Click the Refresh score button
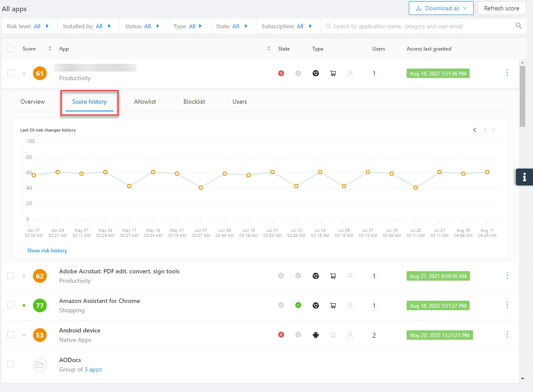Viewport: 533px width, 392px height. pos(501,8)
